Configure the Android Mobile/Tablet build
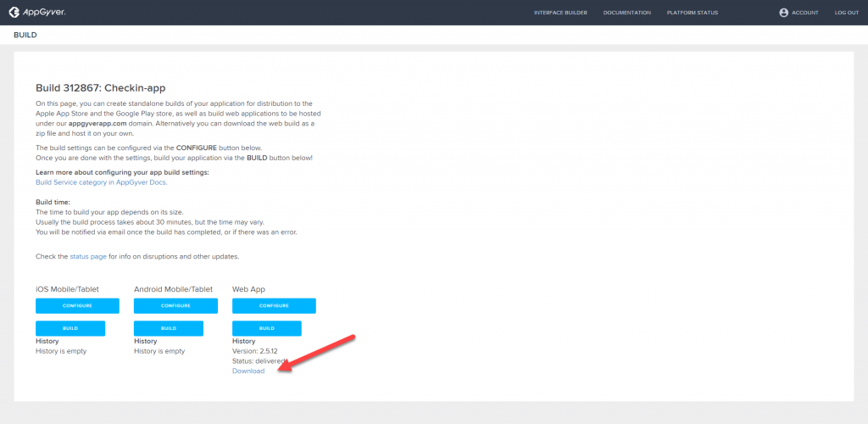This screenshot has height=424, width=868. click(175, 305)
